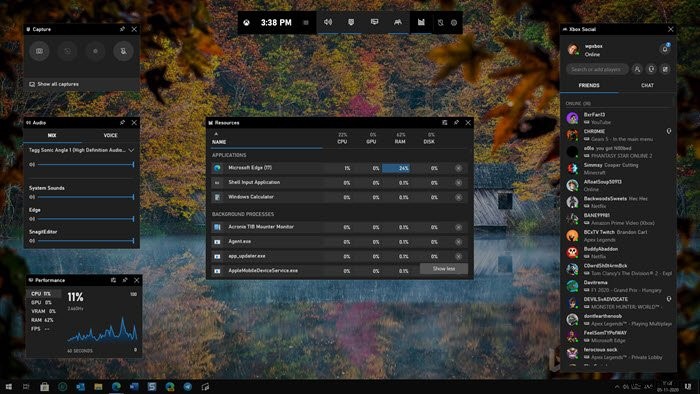The height and width of the screenshot is (394, 700).
Task: Expand the Tagg Sonic Angle output device dropdown
Action: point(131,150)
